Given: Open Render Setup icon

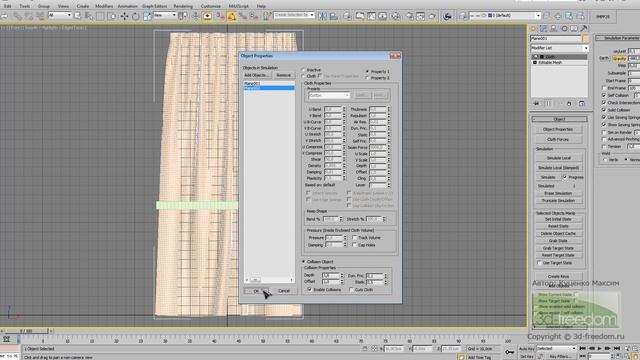Looking at the screenshot, I should [409, 16].
